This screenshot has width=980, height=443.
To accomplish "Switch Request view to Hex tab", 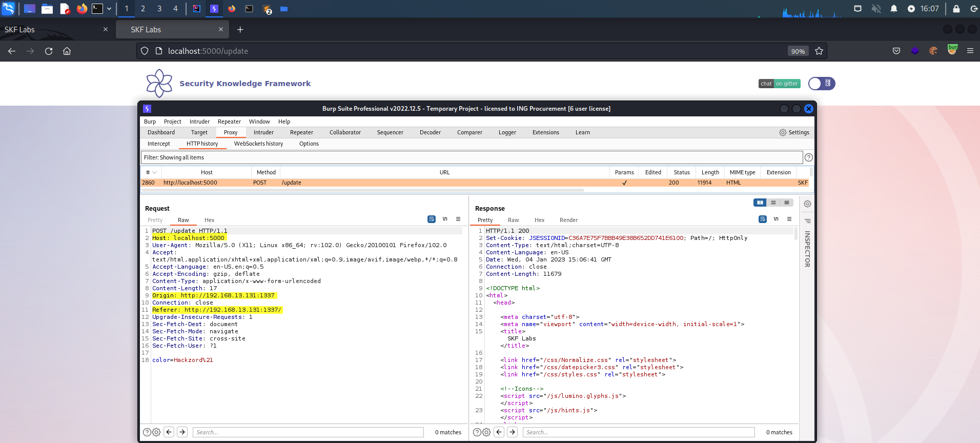I will coord(209,220).
